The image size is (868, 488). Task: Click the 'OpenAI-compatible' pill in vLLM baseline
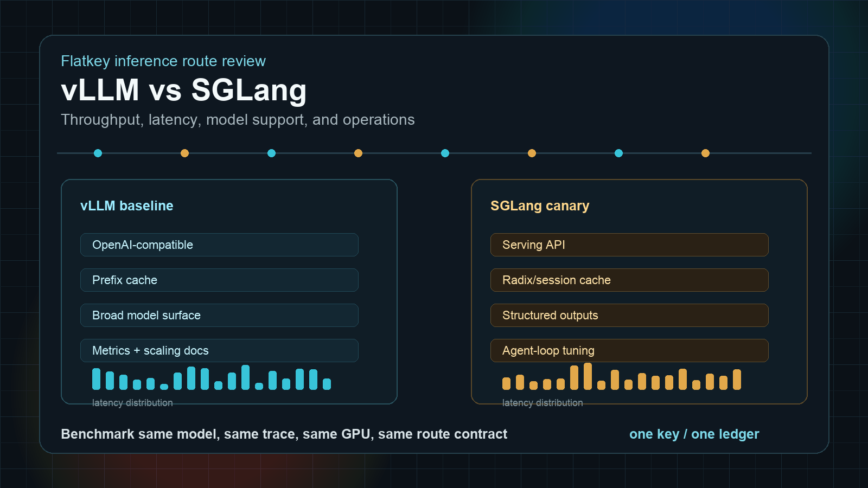[219, 245]
